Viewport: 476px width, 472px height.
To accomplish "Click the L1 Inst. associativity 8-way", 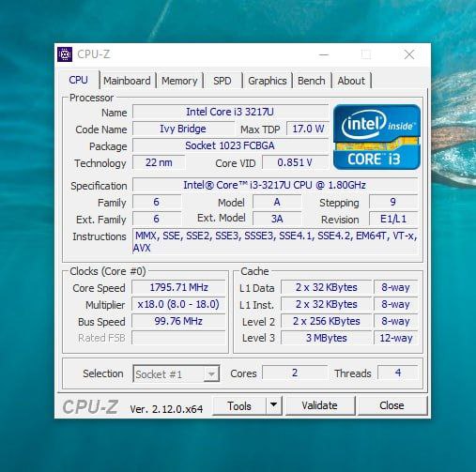I will coord(396,304).
